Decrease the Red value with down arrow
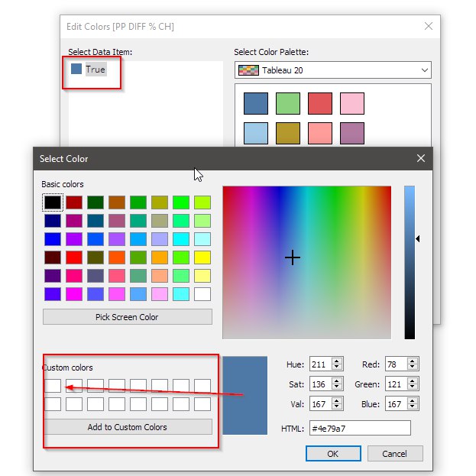This screenshot has width=476, height=476. coord(413,367)
